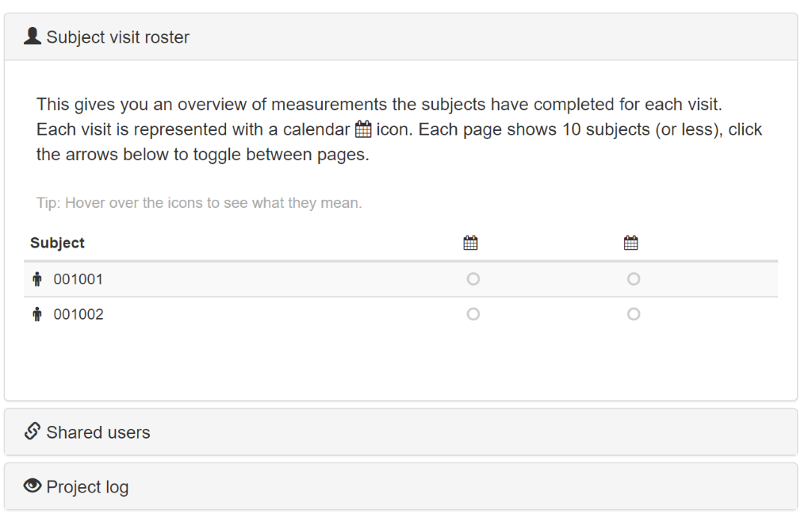812x518 pixels.
Task: Click the roster description paragraph
Action: (399, 129)
